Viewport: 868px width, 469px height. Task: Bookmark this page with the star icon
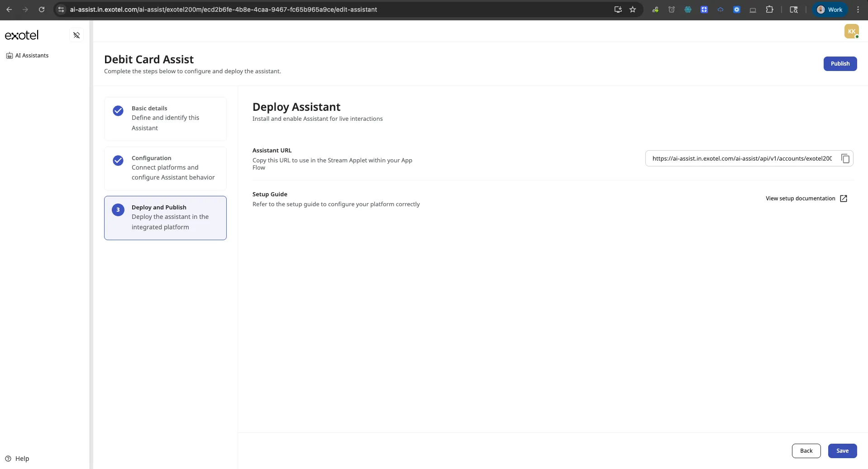click(x=633, y=9)
